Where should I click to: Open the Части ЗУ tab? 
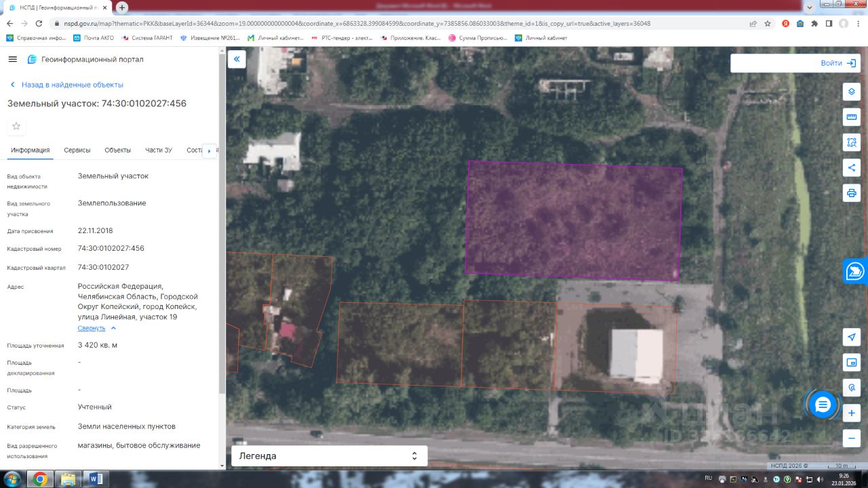click(159, 150)
